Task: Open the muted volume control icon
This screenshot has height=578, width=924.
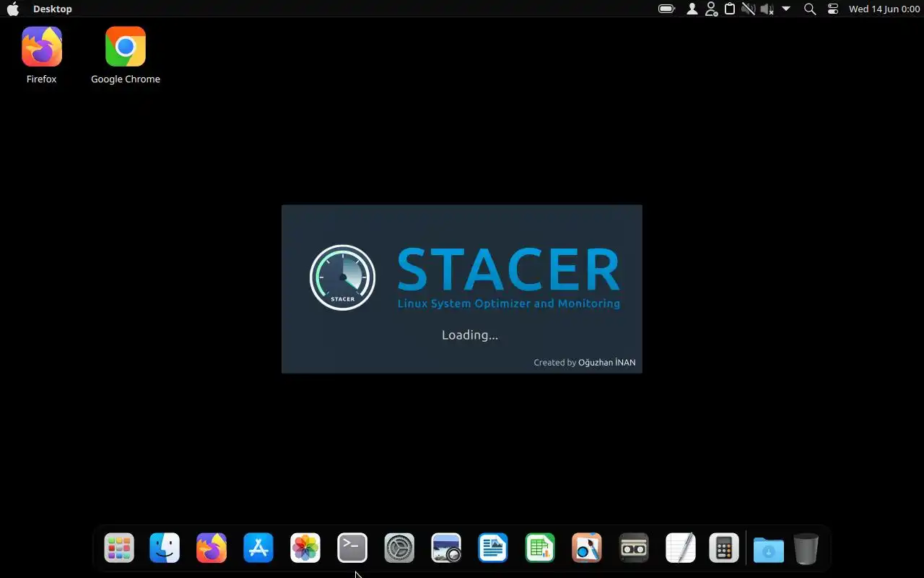Action: tap(767, 9)
